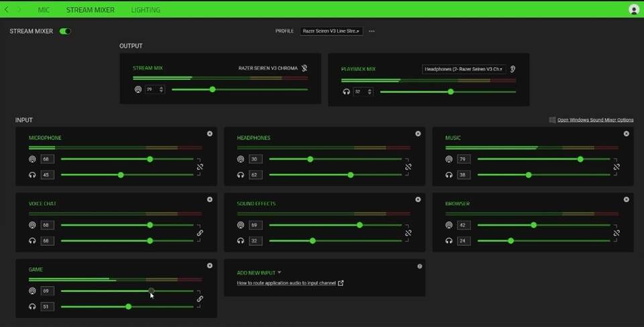Click Windows icon beside Sound Mixer Options
Image resolution: width=644 pixels, height=327 pixels.
552,120
